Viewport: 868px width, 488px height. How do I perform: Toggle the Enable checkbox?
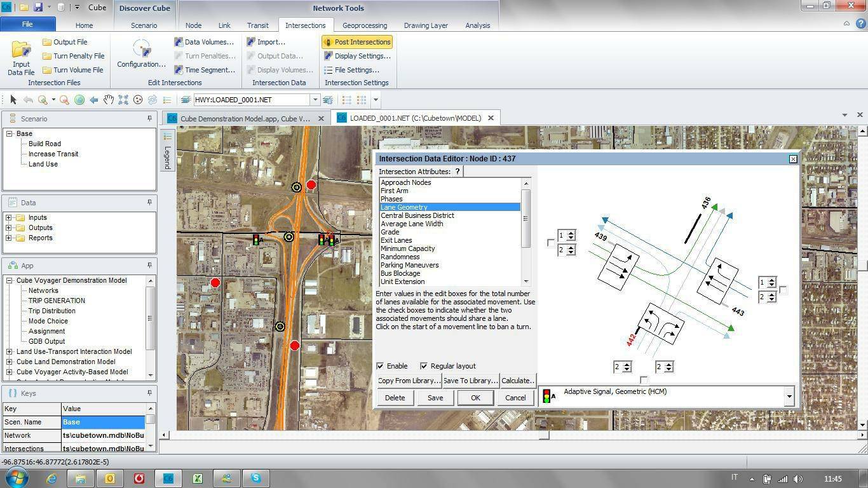click(380, 366)
